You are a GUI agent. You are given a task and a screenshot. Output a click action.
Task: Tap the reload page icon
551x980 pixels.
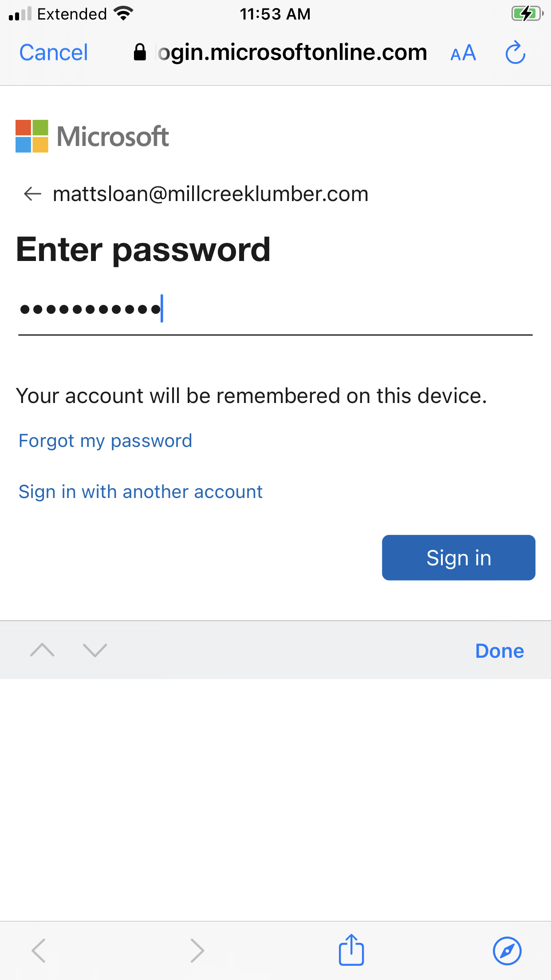point(515,53)
